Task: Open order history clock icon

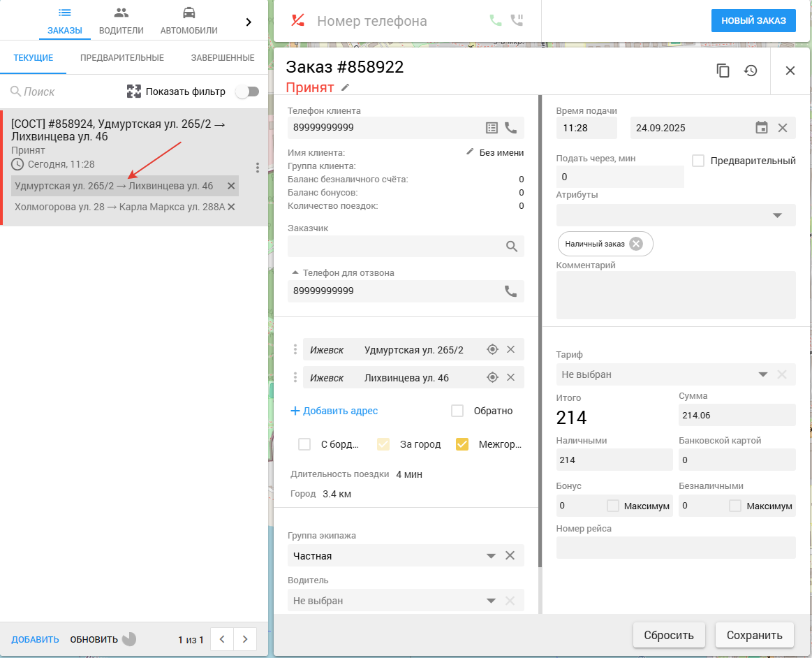Action: (x=751, y=71)
